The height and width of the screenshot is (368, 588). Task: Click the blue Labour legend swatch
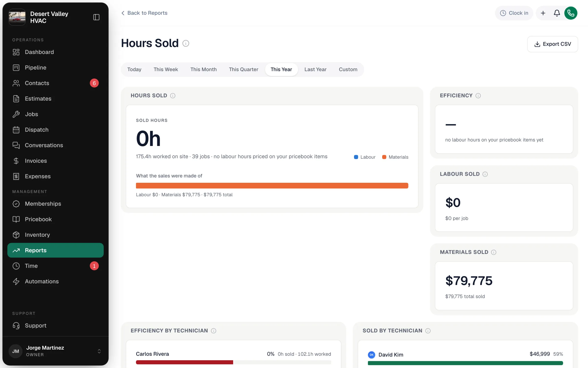tap(356, 157)
